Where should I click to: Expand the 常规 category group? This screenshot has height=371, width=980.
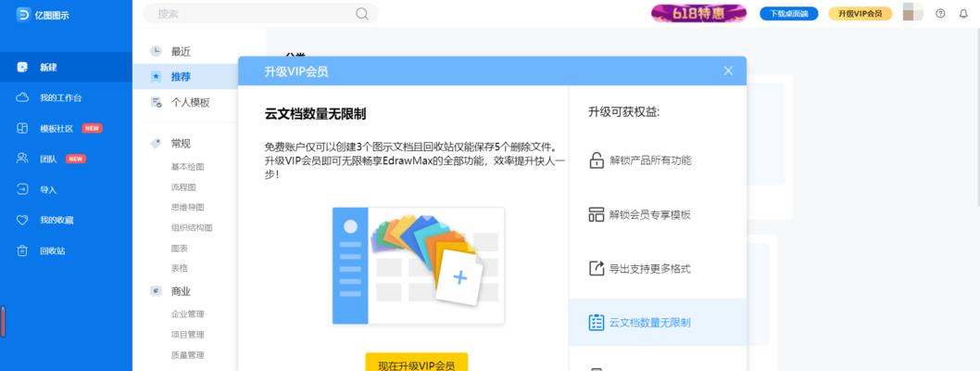click(182, 143)
